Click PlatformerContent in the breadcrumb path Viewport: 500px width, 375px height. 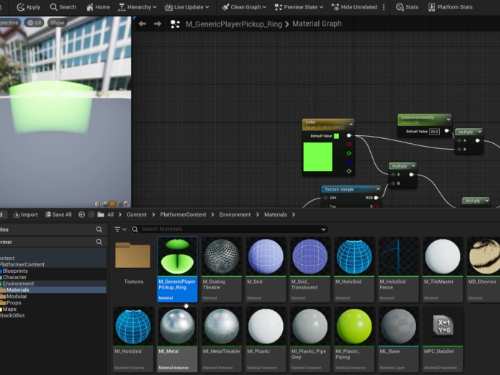pos(183,215)
